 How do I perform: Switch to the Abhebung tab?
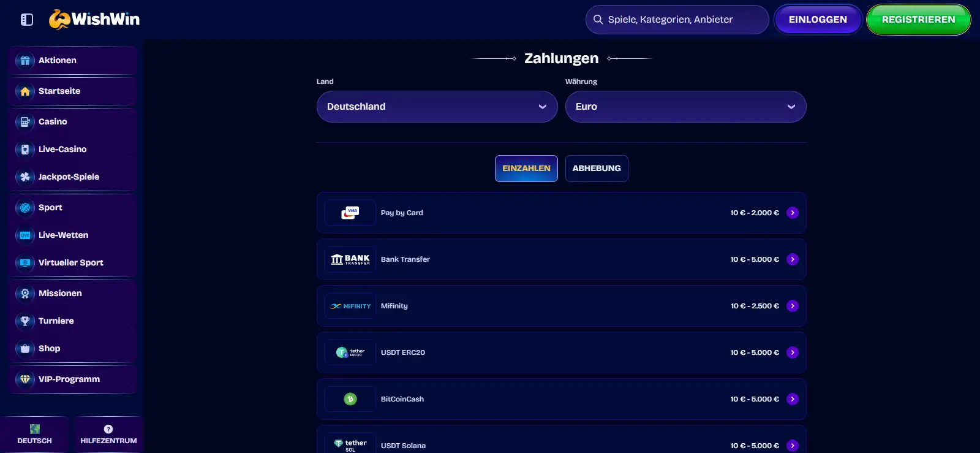pyautogui.click(x=597, y=169)
